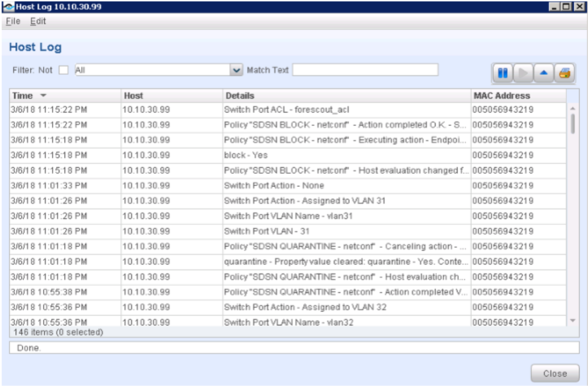This screenshot has width=588, height=386.
Task: Toggle the Filter Not checkbox
Action: tap(64, 70)
